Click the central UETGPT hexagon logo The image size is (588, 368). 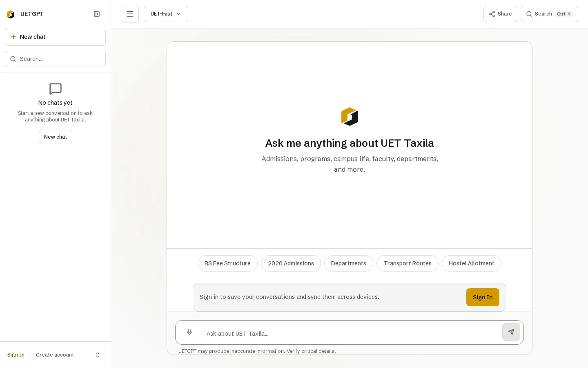pos(350,117)
